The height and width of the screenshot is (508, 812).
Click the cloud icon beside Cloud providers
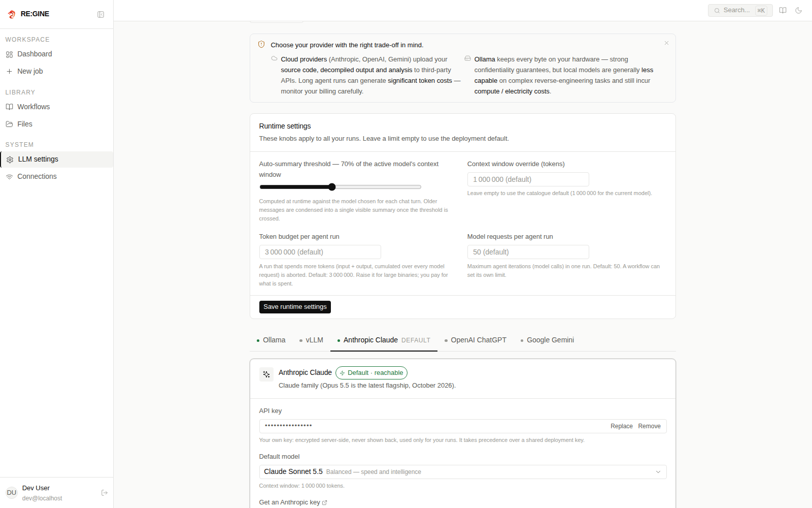(275, 58)
